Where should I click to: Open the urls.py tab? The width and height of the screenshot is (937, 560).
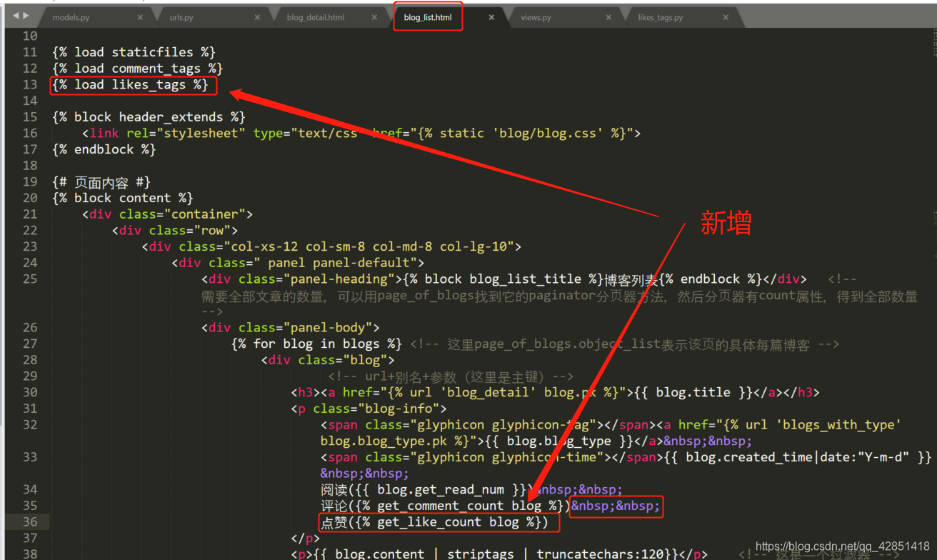181,17
